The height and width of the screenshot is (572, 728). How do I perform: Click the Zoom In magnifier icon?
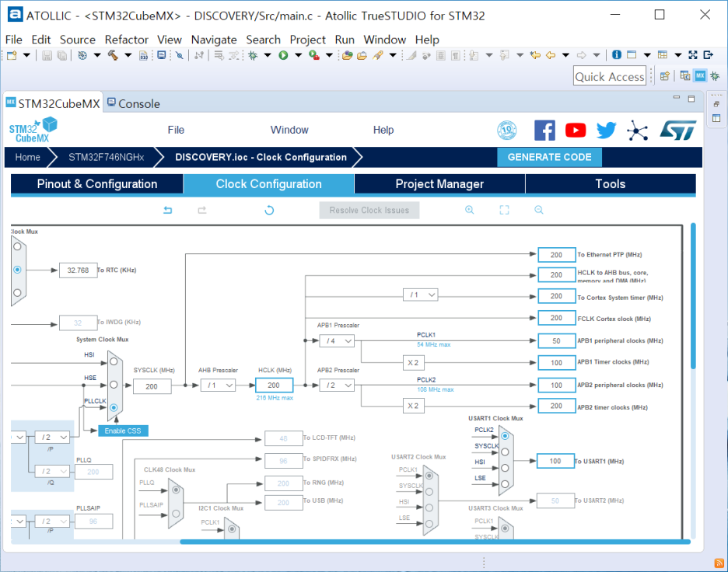coord(470,210)
